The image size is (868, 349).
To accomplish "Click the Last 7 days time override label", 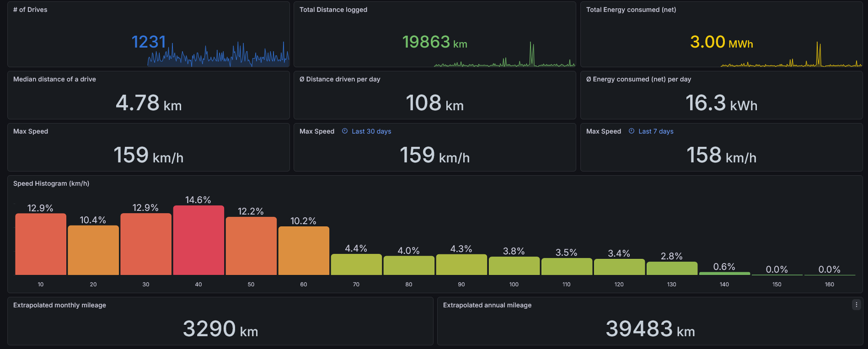I will tap(656, 131).
